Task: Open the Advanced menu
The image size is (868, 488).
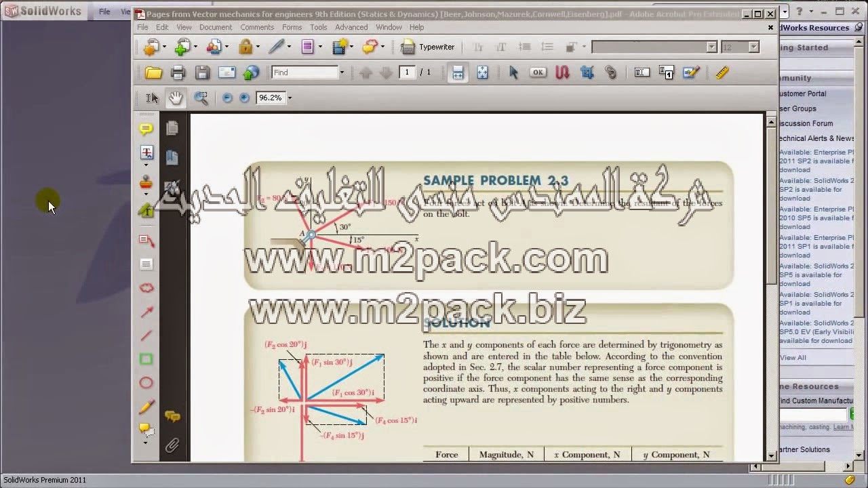Action: (351, 27)
